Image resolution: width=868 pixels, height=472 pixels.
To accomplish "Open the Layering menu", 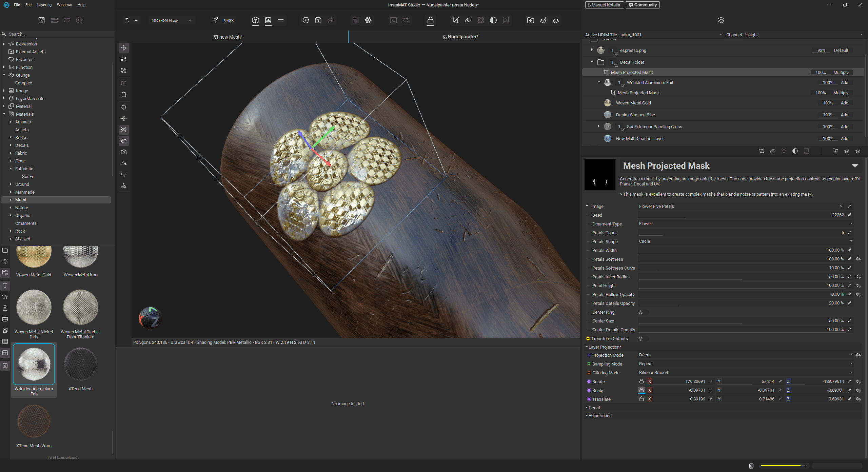I will [44, 5].
